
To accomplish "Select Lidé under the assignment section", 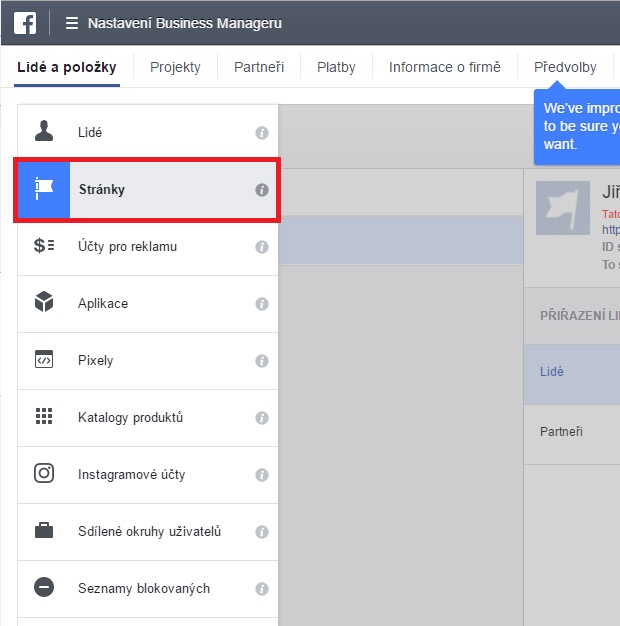I will [572, 374].
